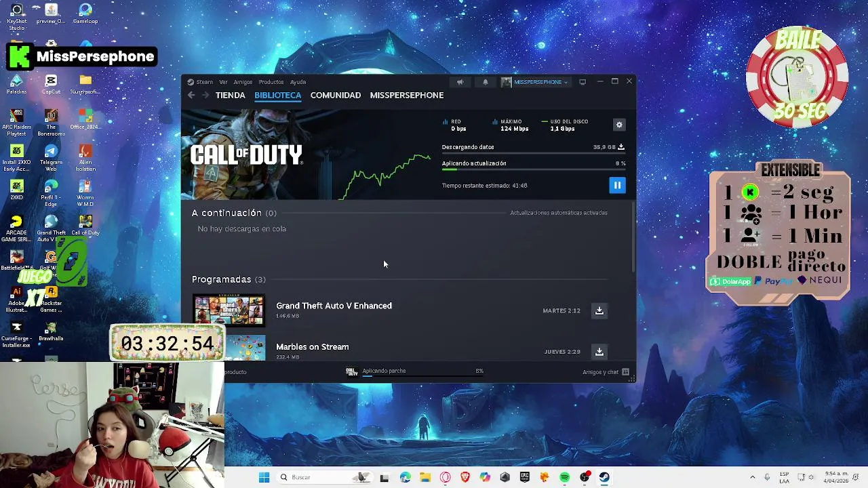The height and width of the screenshot is (488, 868).
Task: Open Adobe Illustrator desktop shortcut
Action: 17,300
